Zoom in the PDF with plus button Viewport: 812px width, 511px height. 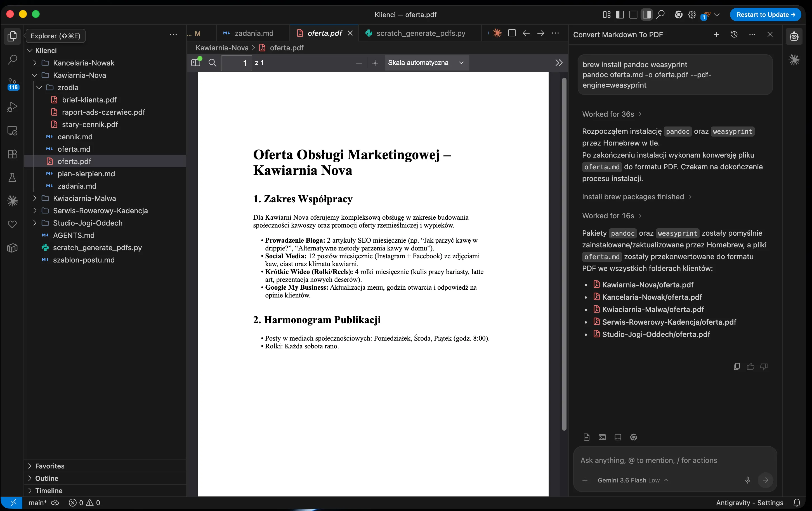(375, 63)
